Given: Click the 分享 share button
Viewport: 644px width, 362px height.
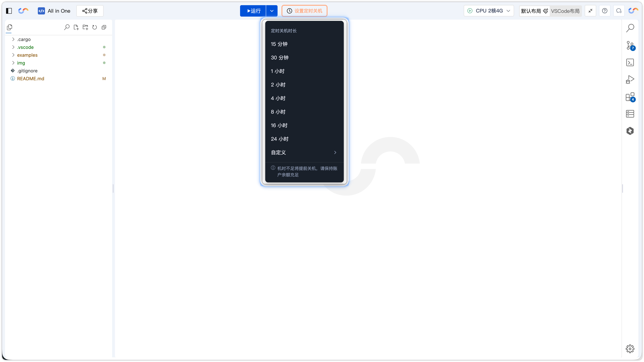Looking at the screenshot, I should [90, 11].
